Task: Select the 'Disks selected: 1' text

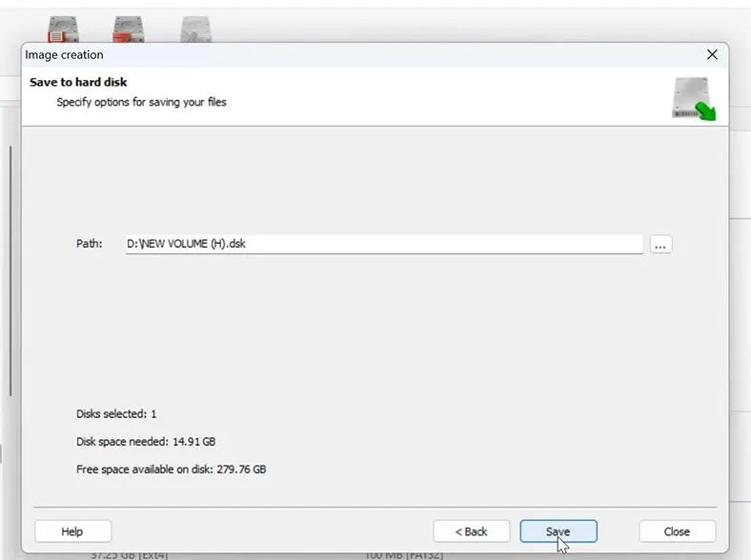Action: [x=116, y=413]
